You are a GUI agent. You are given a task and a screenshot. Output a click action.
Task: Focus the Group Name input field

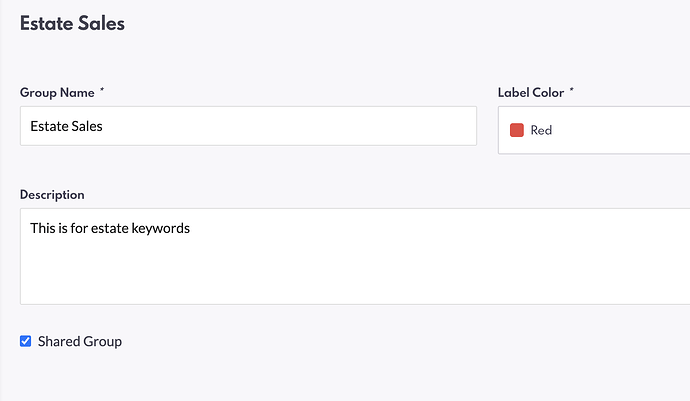(248, 126)
